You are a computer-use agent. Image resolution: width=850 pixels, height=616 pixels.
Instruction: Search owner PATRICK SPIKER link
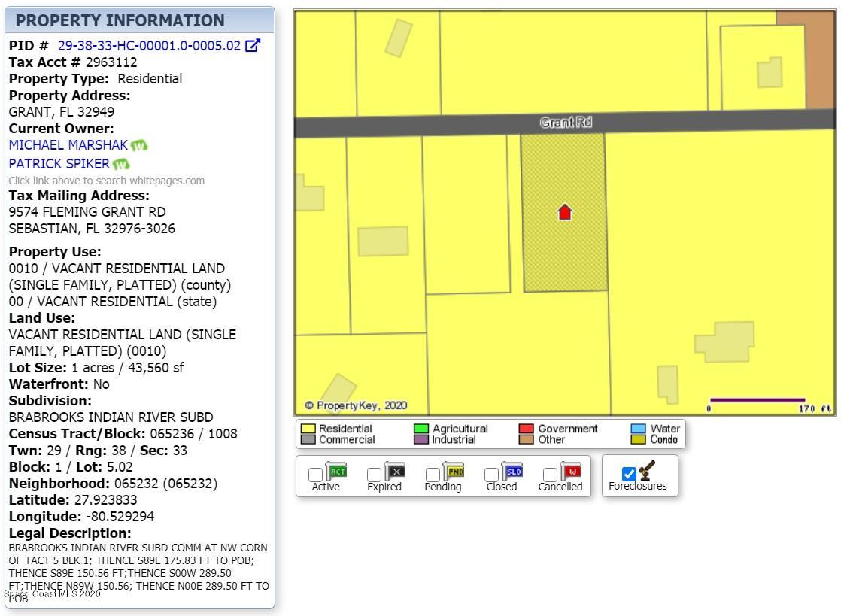coord(59,164)
